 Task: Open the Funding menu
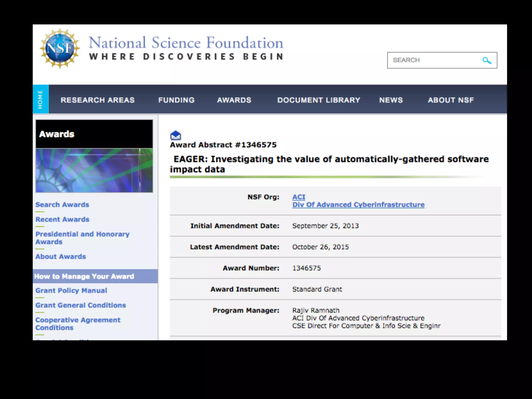click(176, 100)
